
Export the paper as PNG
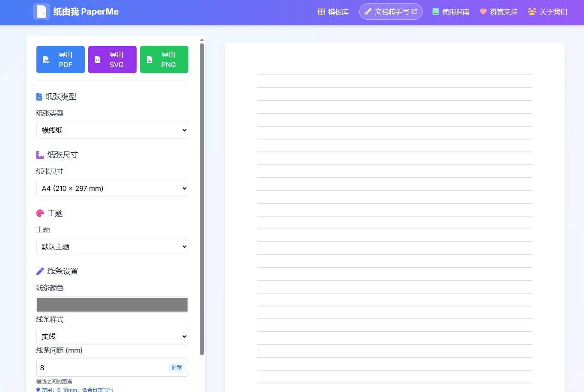pyautogui.click(x=164, y=59)
